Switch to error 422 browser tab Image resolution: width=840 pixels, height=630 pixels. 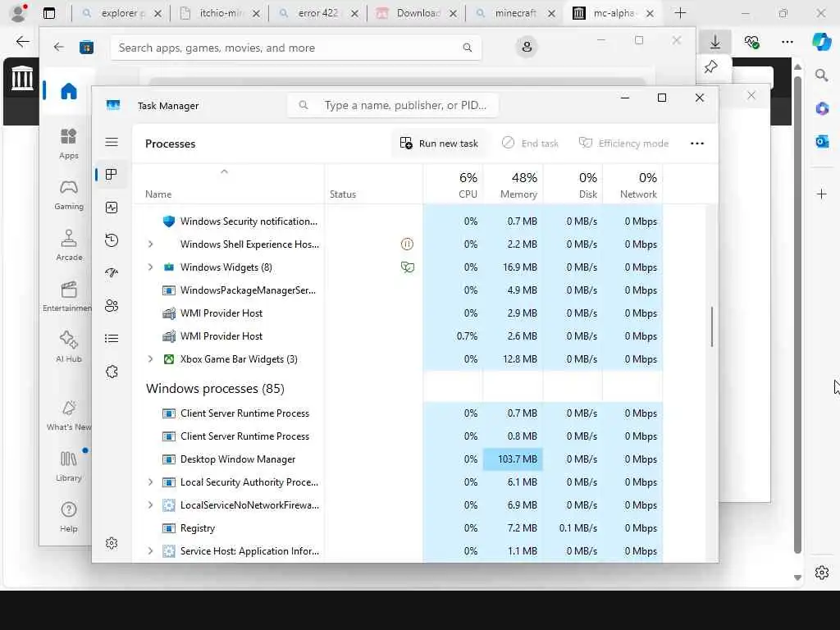(x=318, y=13)
